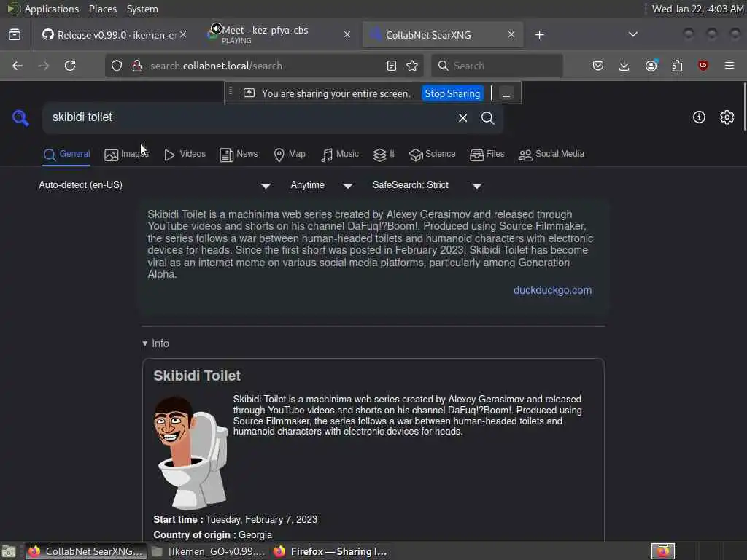Select the General search category
The width and height of the screenshot is (747, 560).
(66, 155)
